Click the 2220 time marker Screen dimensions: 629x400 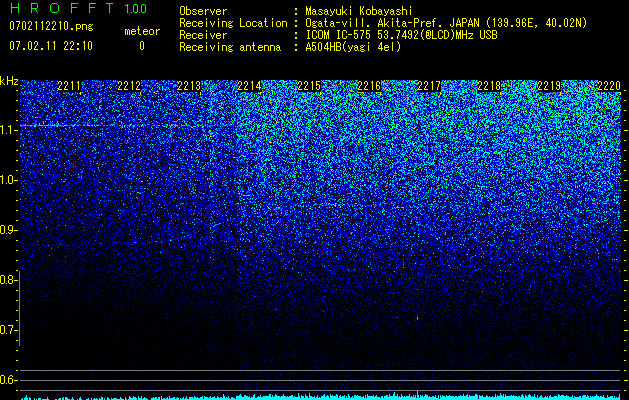pyautogui.click(x=609, y=86)
